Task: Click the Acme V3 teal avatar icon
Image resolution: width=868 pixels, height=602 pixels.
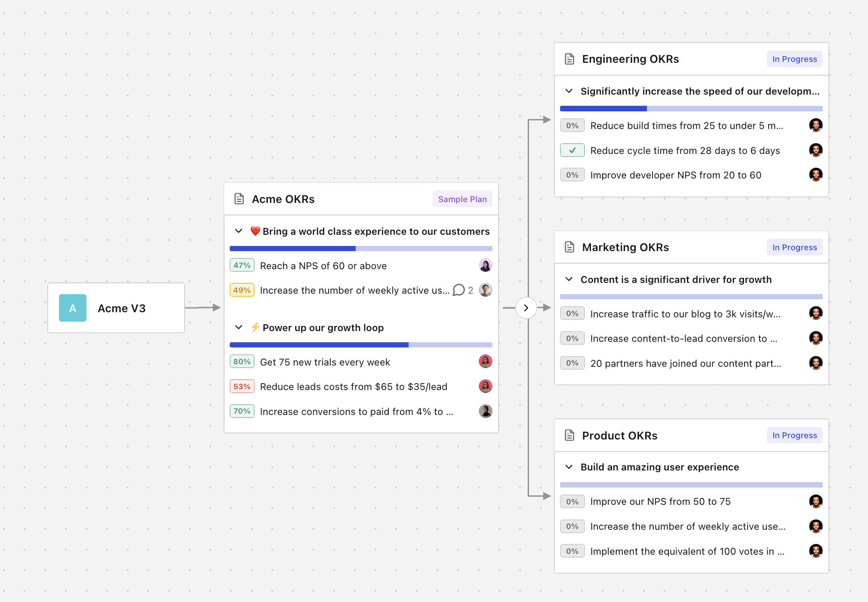Action: click(x=73, y=308)
